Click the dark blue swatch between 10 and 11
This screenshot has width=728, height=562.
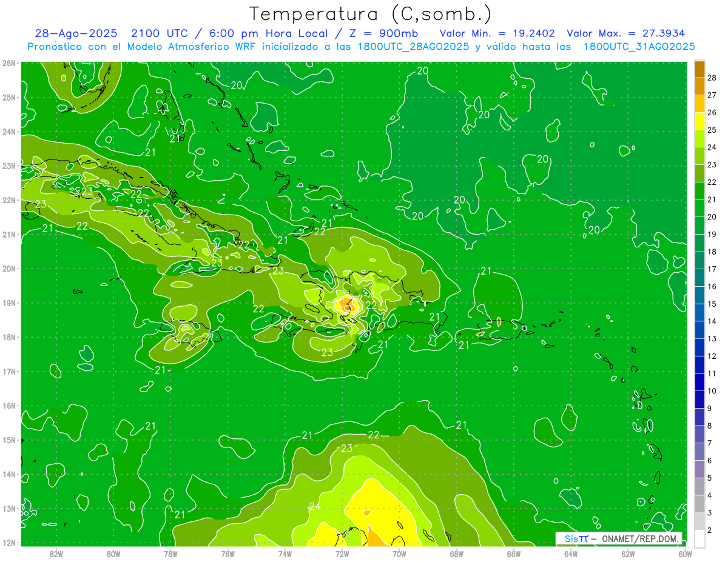point(699,383)
